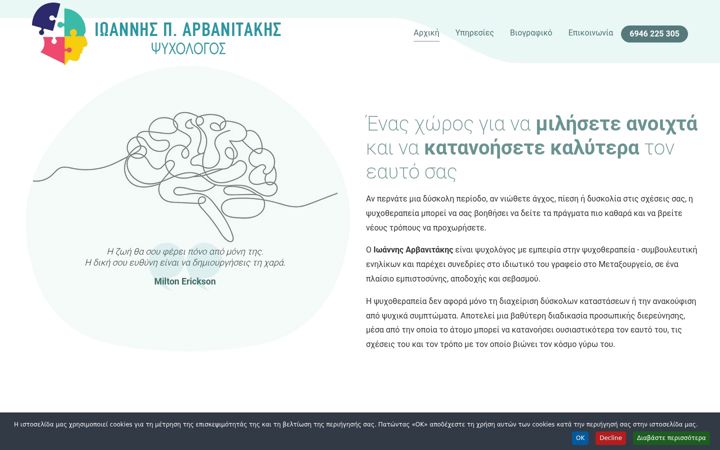Image resolution: width=720 pixels, height=450 pixels.
Task: Click the ΙΩΑΝΝΗΣ Π. ΑΡΒΑΝΙΤΑΚΗΣ site title
Action: click(x=188, y=30)
